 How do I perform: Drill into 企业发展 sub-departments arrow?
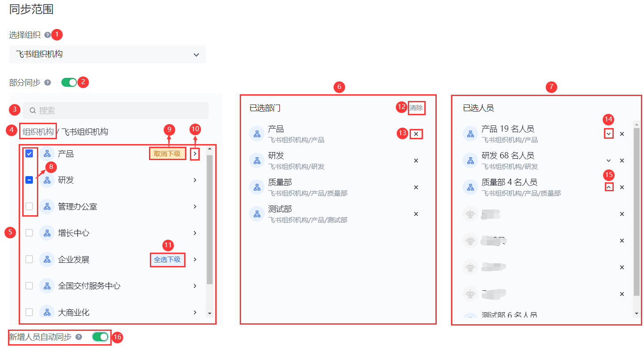point(195,259)
